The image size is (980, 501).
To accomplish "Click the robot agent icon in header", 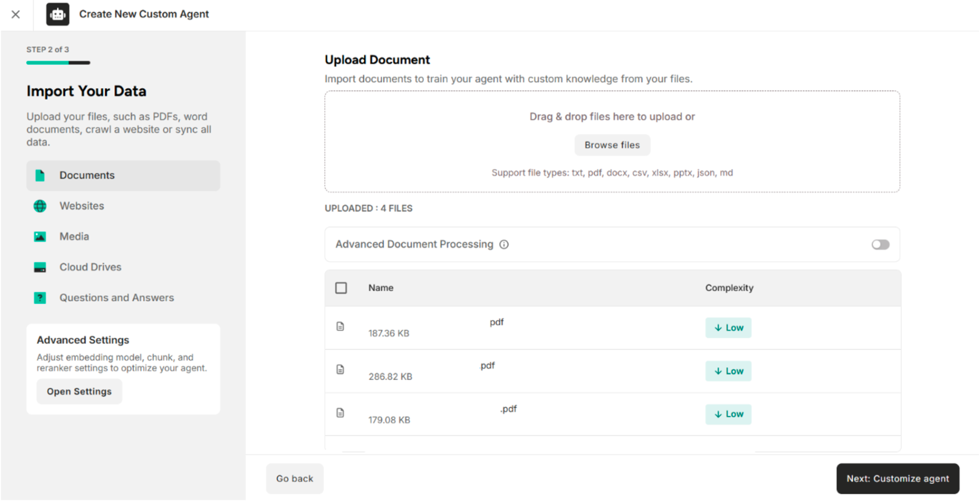I will click(57, 14).
